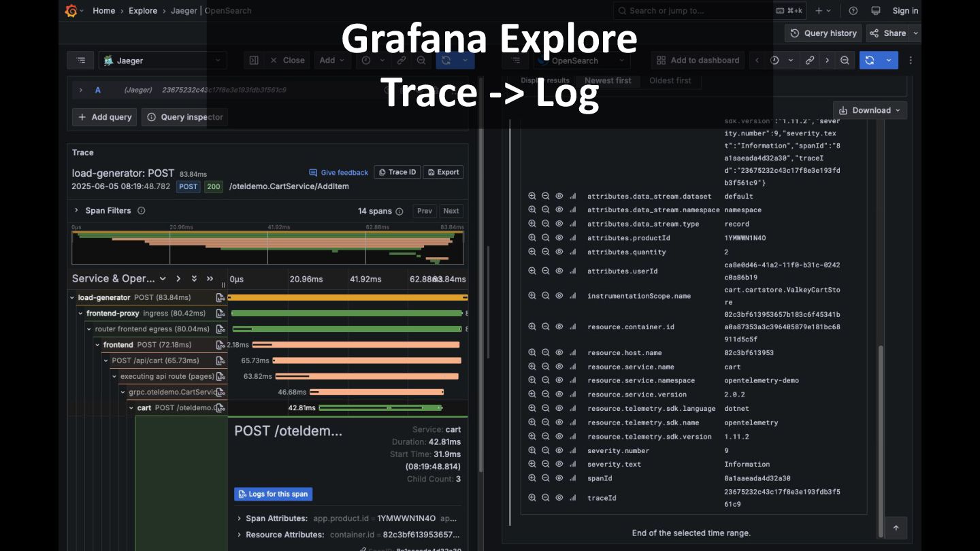Show ad-hoc statistics for traceId
Screen dimensions: 980x551
[x=572, y=498]
